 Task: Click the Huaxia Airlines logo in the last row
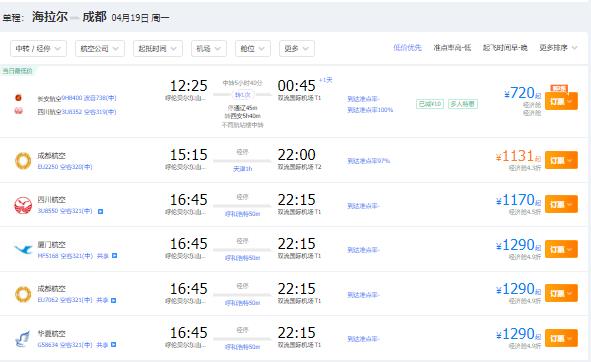point(23,338)
